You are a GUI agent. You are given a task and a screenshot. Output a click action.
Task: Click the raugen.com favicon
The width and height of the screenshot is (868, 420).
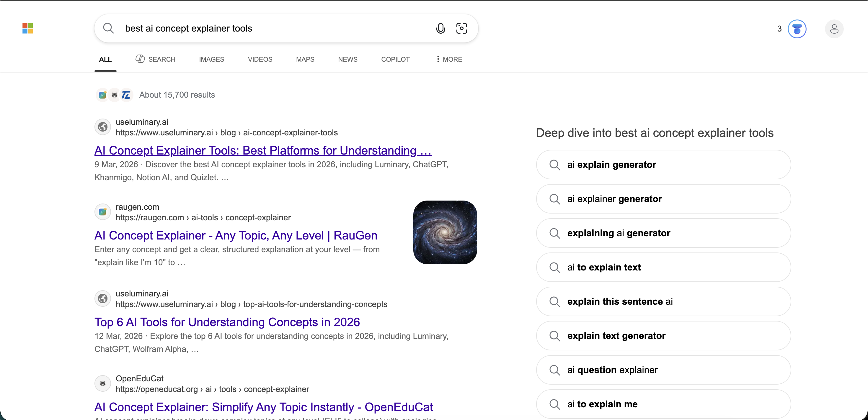(102, 212)
